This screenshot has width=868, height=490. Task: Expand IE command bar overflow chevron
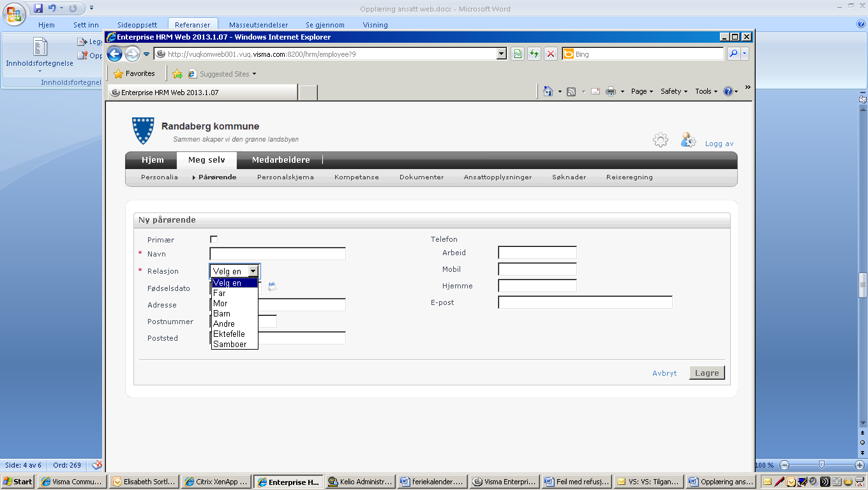click(747, 87)
